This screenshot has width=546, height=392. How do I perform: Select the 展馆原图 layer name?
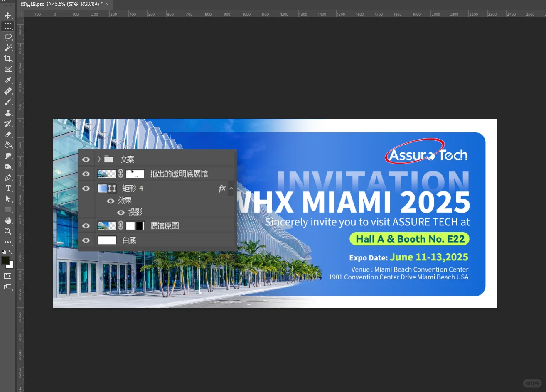(165, 226)
